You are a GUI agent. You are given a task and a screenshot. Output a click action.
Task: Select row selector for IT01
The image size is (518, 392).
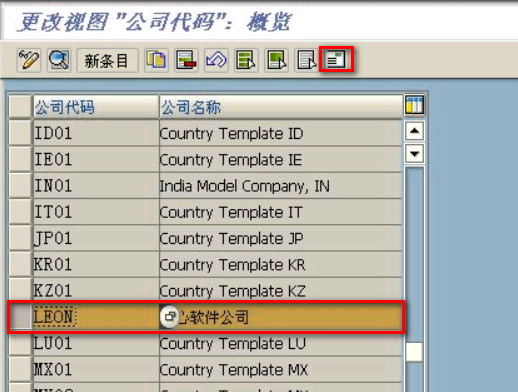(x=20, y=212)
